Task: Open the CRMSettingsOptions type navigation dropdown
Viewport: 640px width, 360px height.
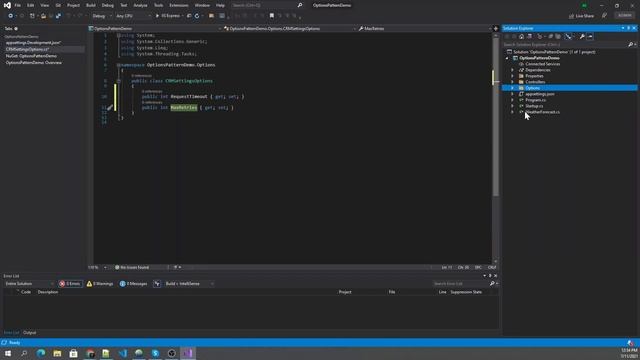Action: [290, 29]
